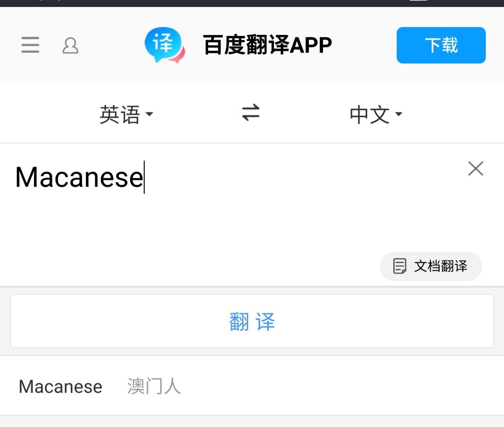The image size is (504, 427).
Task: Select the Macanese suggestion row
Action: click(252, 386)
